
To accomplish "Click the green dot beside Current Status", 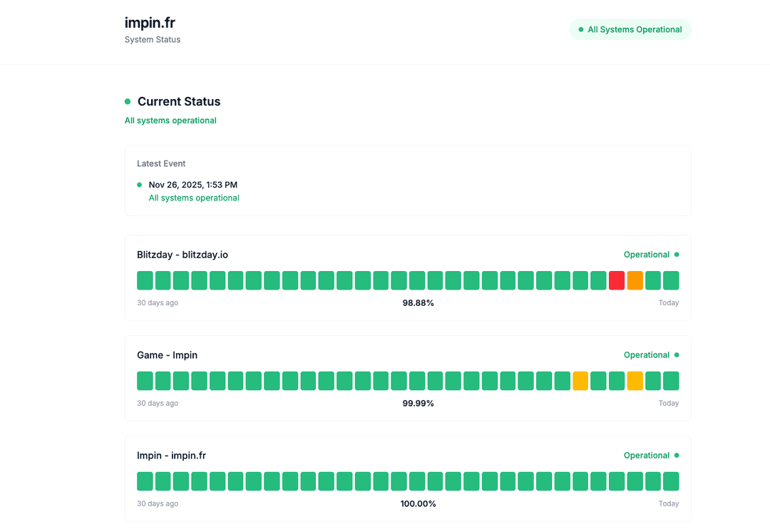I will [128, 101].
